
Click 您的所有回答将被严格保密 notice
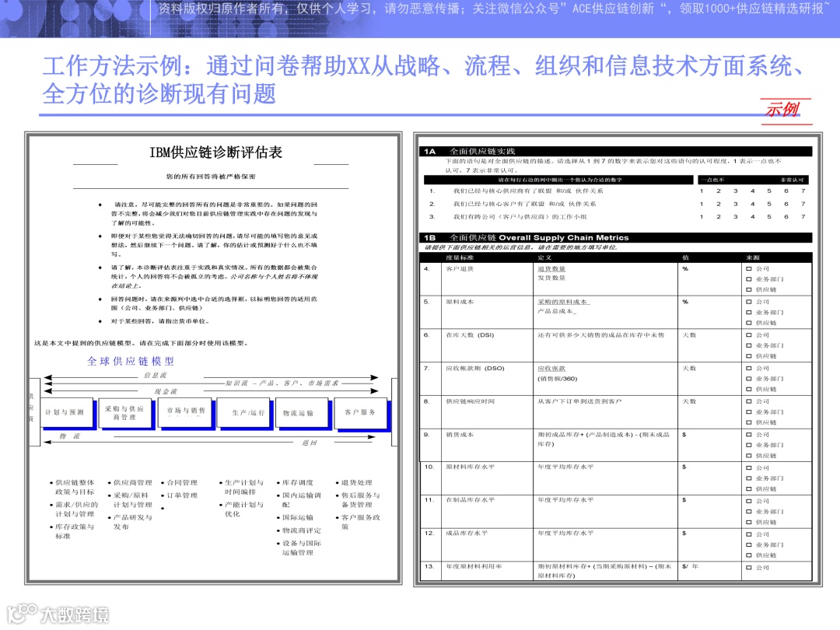[211, 177]
